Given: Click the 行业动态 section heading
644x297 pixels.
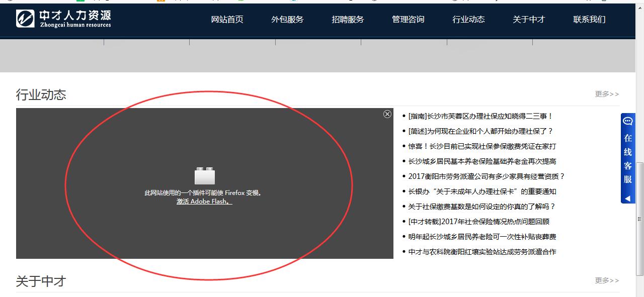Looking at the screenshot, I should tap(41, 94).
